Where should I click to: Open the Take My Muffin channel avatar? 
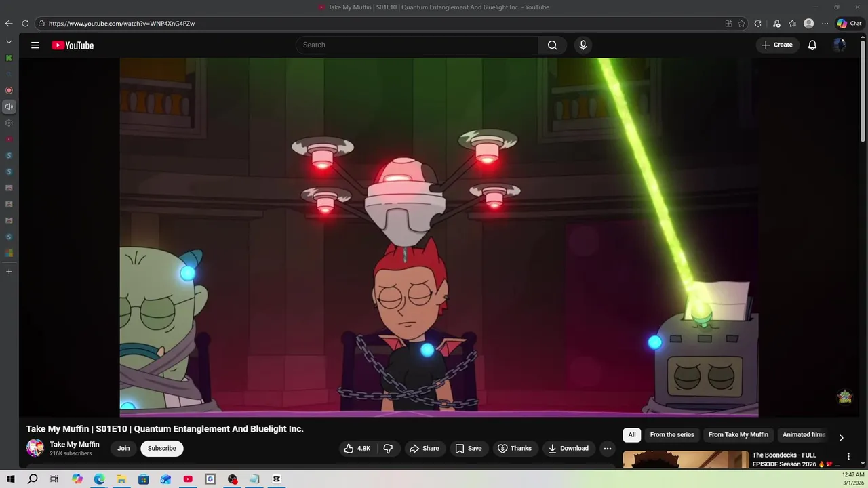(x=35, y=448)
